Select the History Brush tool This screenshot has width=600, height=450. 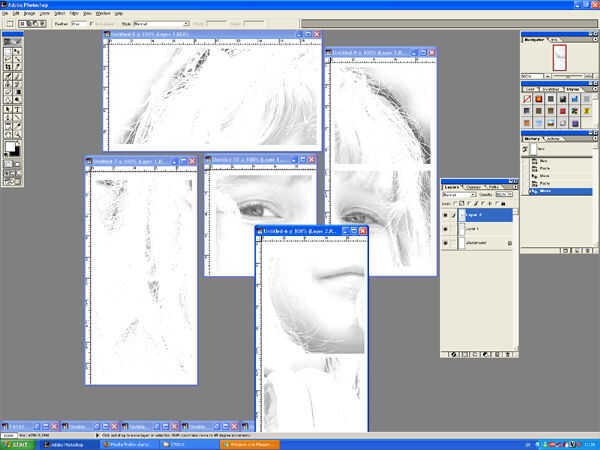point(17,84)
